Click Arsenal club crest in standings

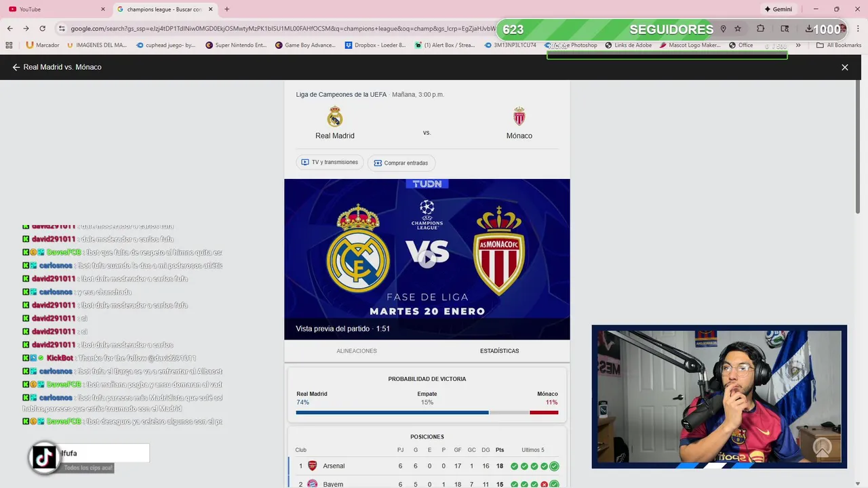pos(312,466)
